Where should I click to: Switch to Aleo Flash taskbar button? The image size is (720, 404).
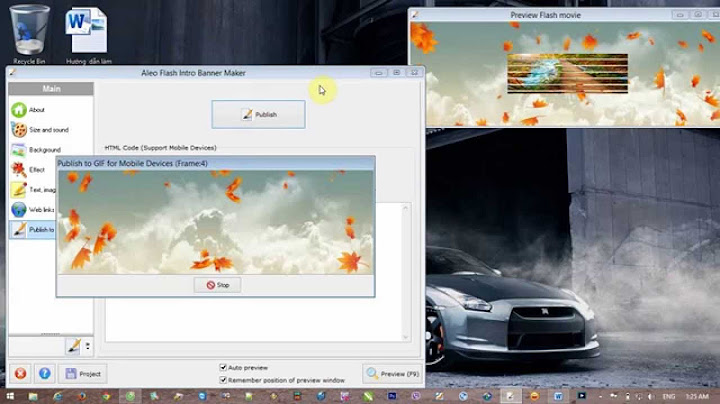click(x=510, y=396)
